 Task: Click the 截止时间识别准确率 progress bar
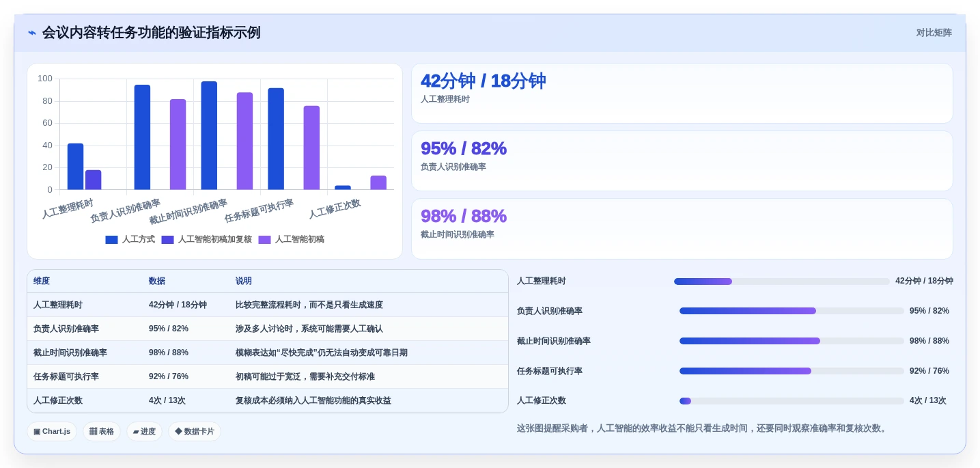pyautogui.click(x=792, y=341)
